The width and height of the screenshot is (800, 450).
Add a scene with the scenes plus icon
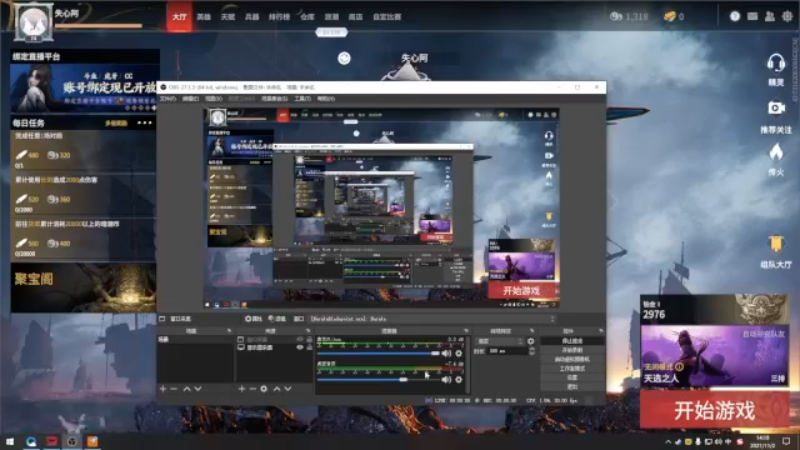tap(163, 389)
